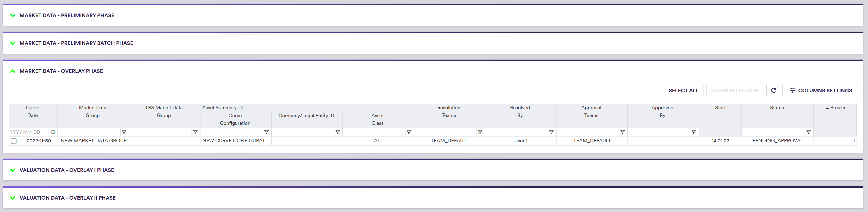Click filter icon for Market Data Group

124,132
